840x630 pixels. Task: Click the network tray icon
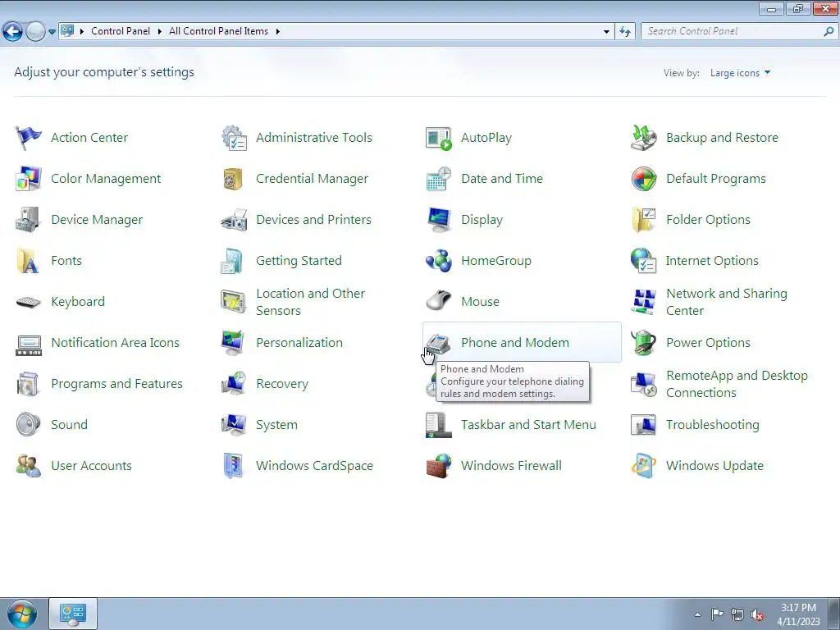click(737, 614)
